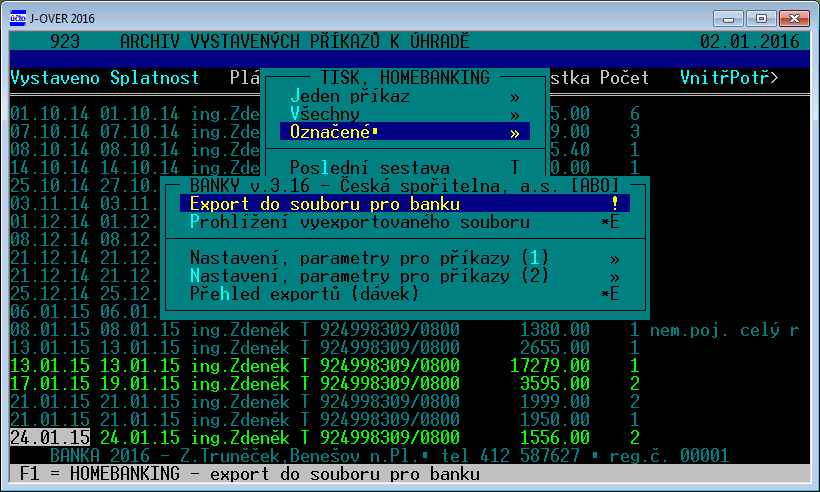Select highlighted 'Označené' menu entry

[405, 132]
